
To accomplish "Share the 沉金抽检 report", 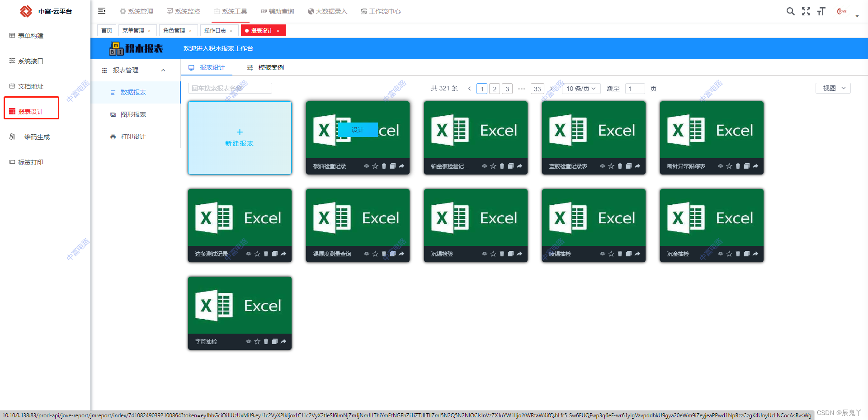I will pos(755,254).
